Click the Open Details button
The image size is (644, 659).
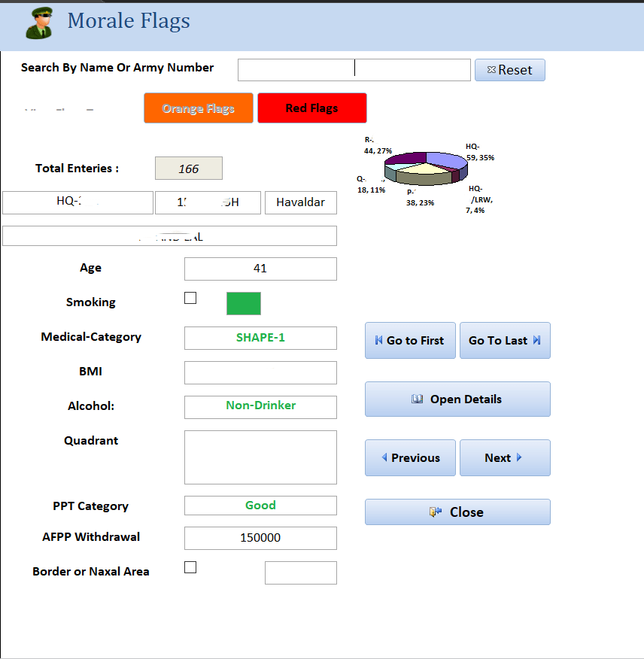(457, 399)
